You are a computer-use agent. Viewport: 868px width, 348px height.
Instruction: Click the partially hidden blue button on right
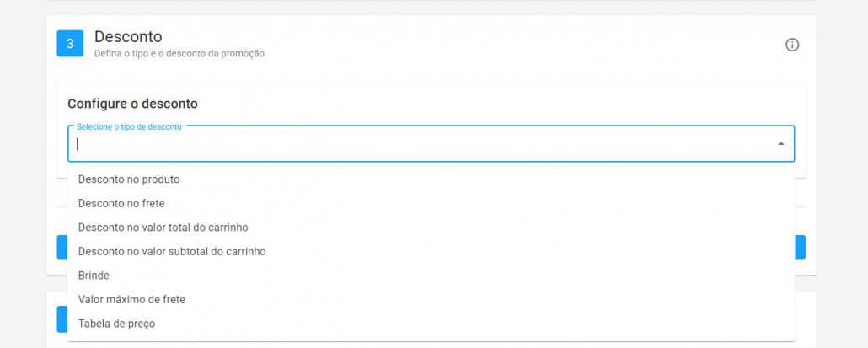[x=800, y=247]
